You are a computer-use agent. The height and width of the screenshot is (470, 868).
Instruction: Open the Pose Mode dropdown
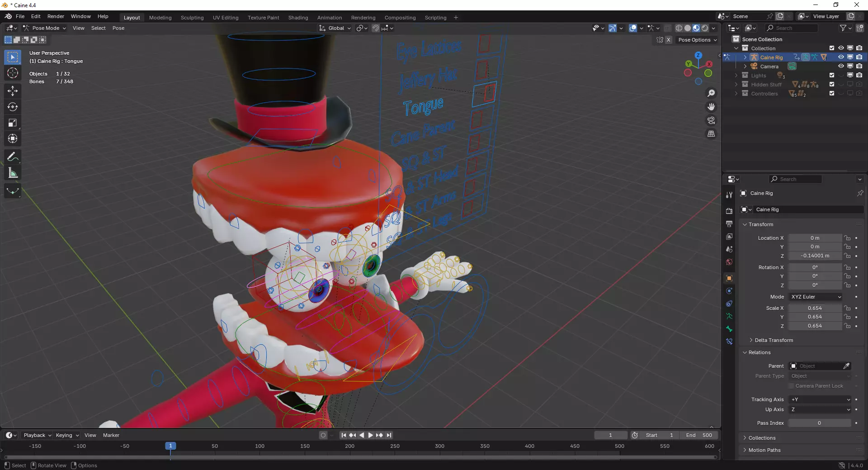pyautogui.click(x=44, y=28)
